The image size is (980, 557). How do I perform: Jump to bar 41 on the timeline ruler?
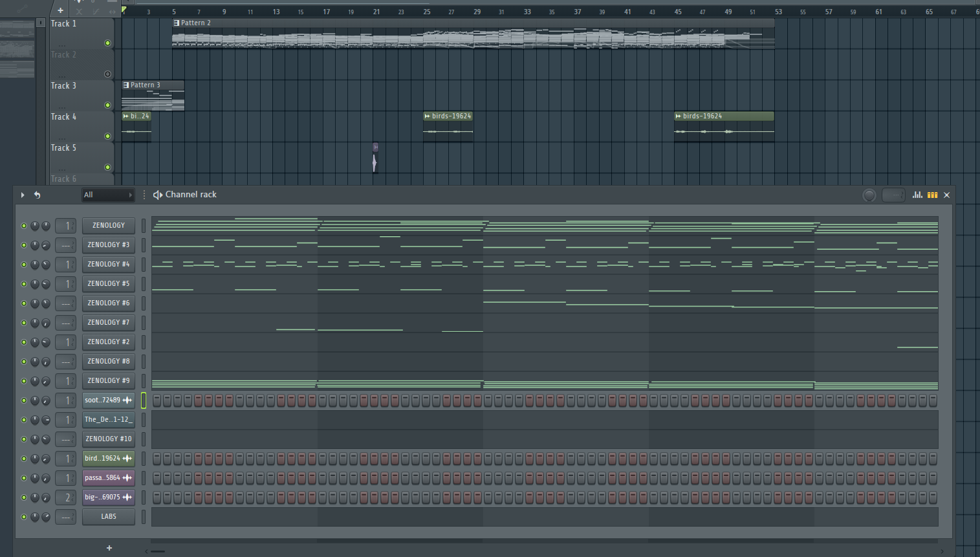tap(627, 12)
